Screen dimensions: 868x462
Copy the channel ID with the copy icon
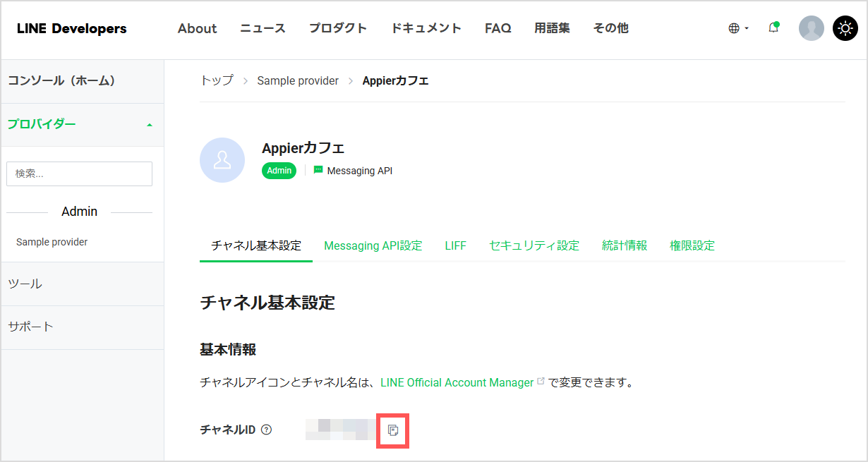(394, 430)
